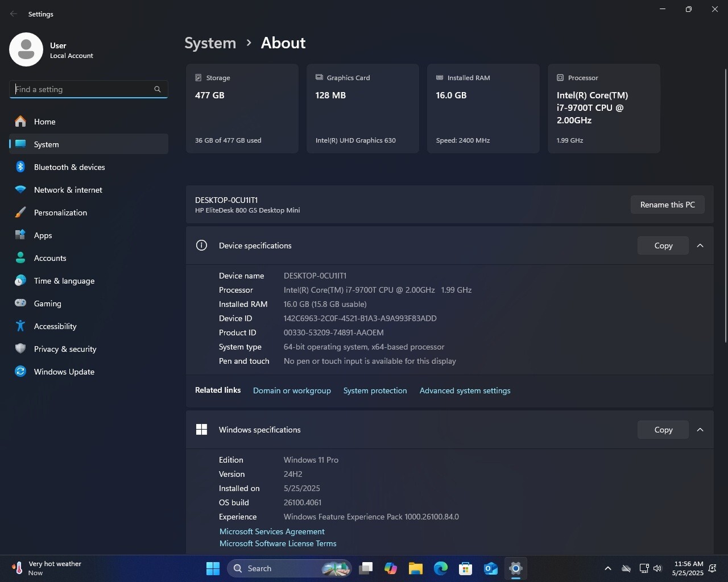
Task: Click the Accessibility figure icon
Action: [20, 326]
